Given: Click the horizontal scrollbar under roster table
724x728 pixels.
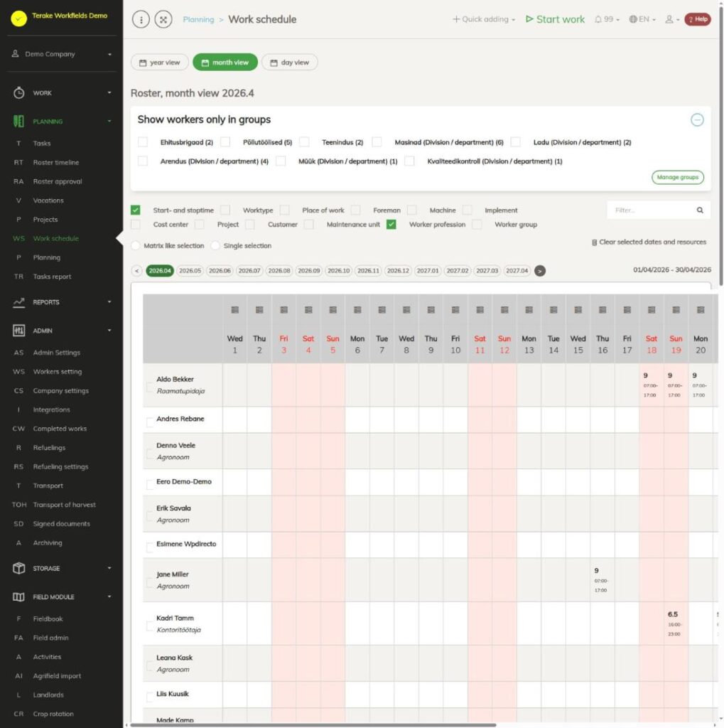Looking at the screenshot, I should coord(313,724).
